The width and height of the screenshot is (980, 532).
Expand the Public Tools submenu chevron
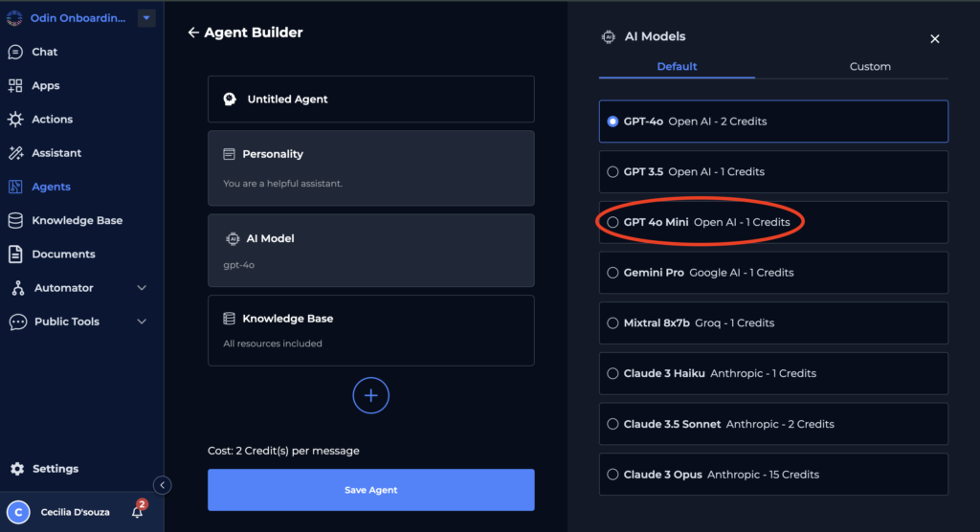pos(142,321)
